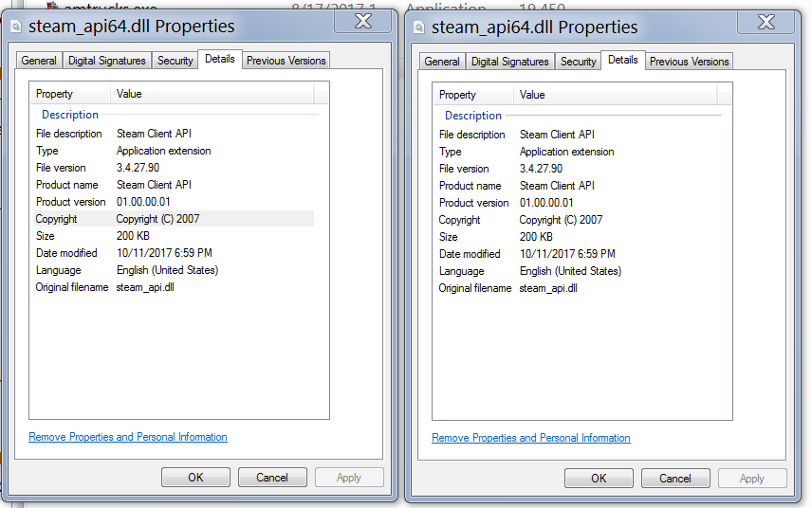812x508 pixels.
Task: Select Type row in right window
Action: (577, 152)
